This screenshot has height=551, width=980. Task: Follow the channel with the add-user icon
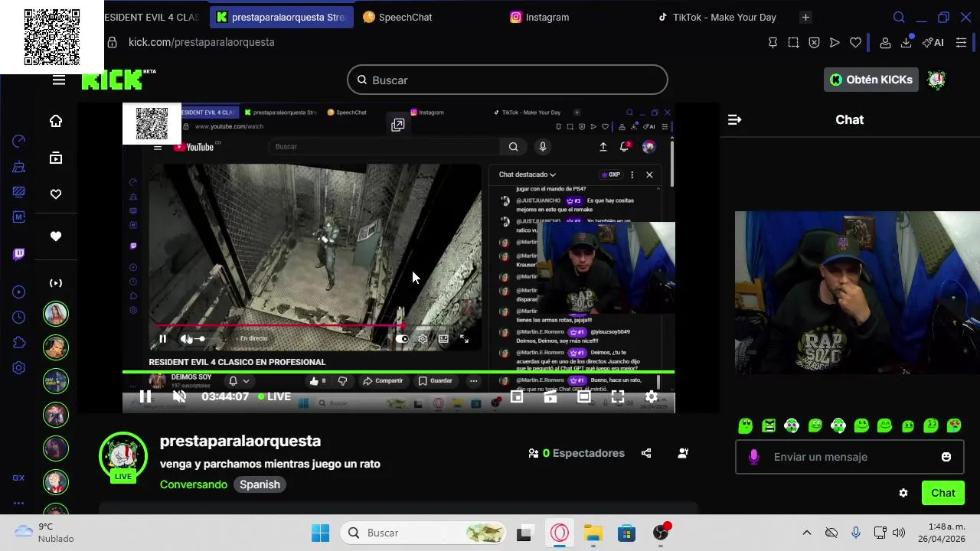click(x=683, y=453)
